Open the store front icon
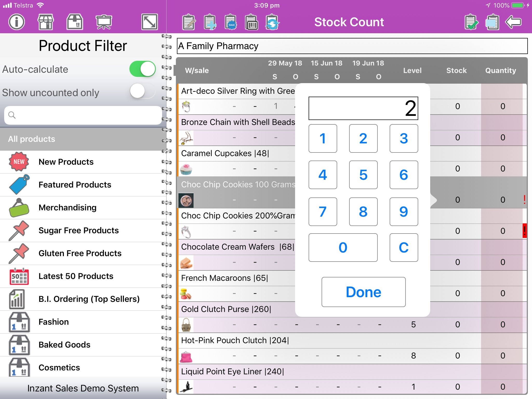This screenshot has width=532, height=399. click(x=45, y=22)
